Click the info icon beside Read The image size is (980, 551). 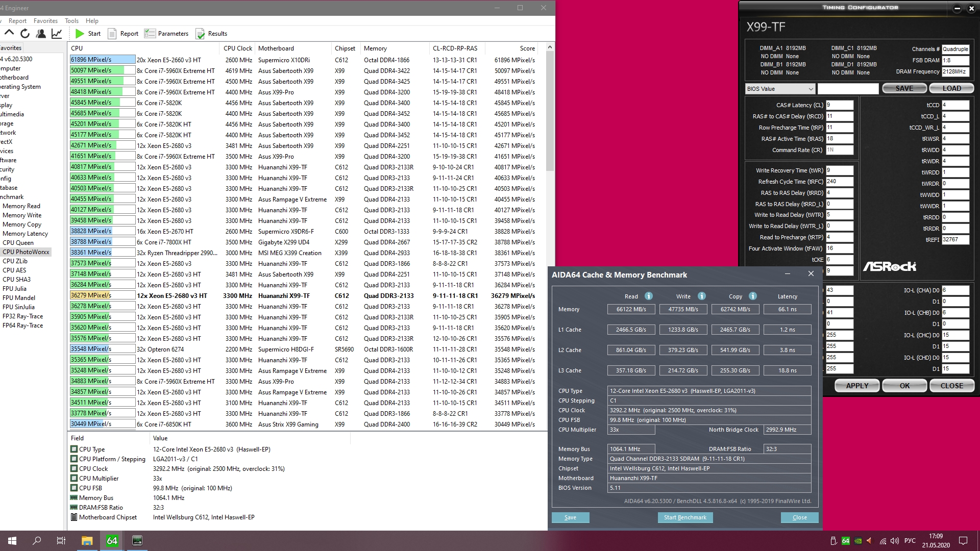tap(648, 296)
